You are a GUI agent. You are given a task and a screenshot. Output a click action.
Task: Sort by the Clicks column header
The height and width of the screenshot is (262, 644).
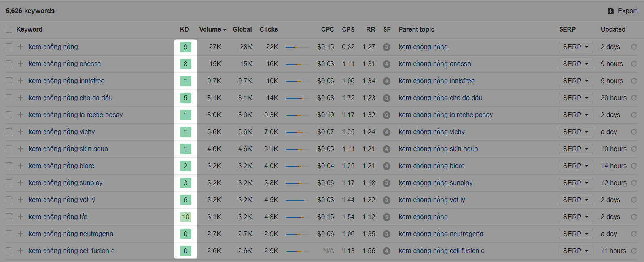click(x=269, y=30)
